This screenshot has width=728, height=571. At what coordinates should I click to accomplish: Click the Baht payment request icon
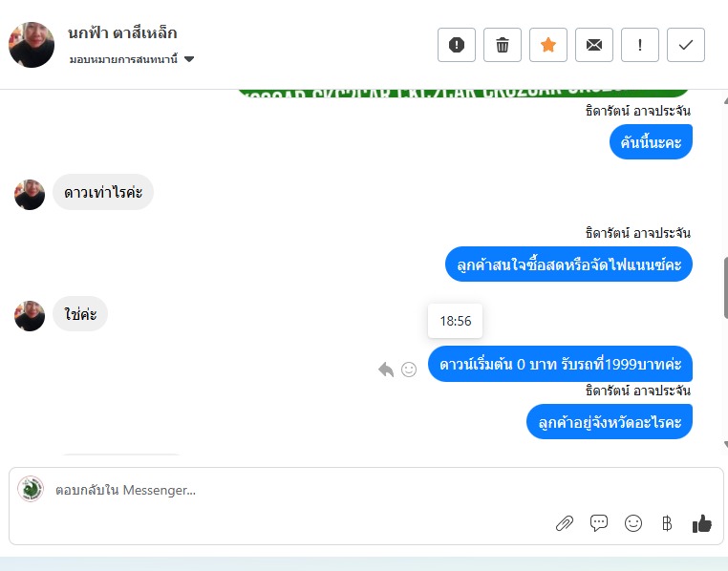click(667, 523)
